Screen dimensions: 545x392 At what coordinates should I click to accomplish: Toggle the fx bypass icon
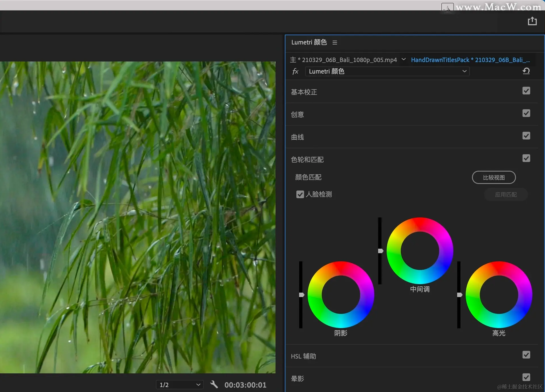295,71
